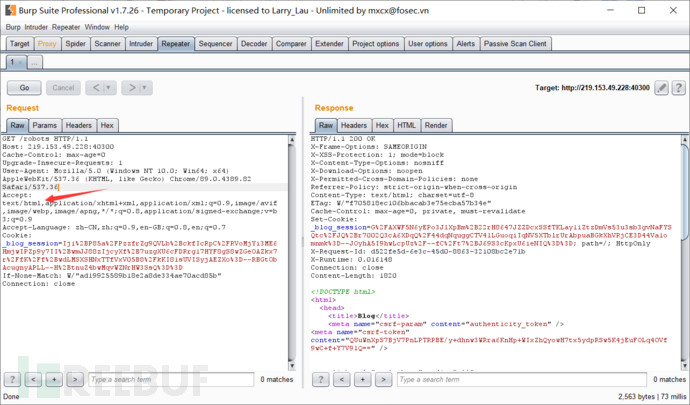Select the request Params view tab
This screenshot has height=405, width=690.
point(45,125)
